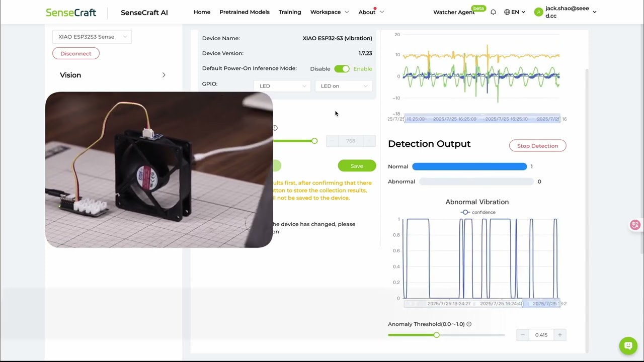Click the user avatar icon
644x362 pixels.
point(539,12)
